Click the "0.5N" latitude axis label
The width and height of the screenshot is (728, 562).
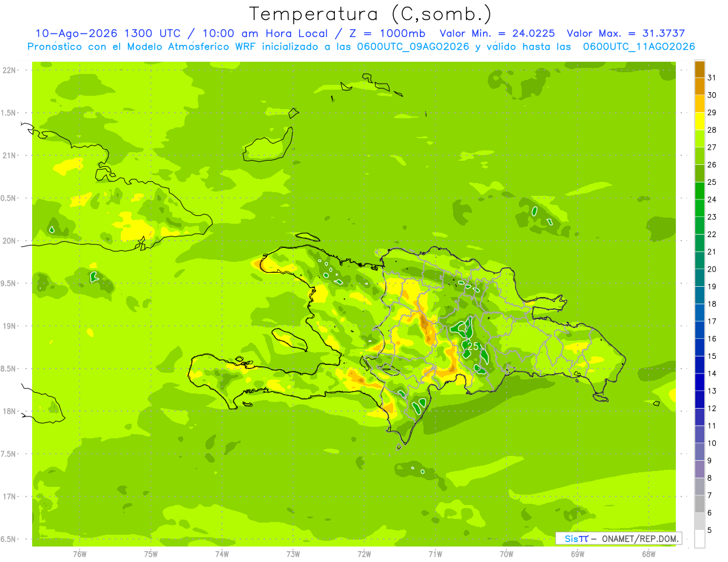point(9,198)
